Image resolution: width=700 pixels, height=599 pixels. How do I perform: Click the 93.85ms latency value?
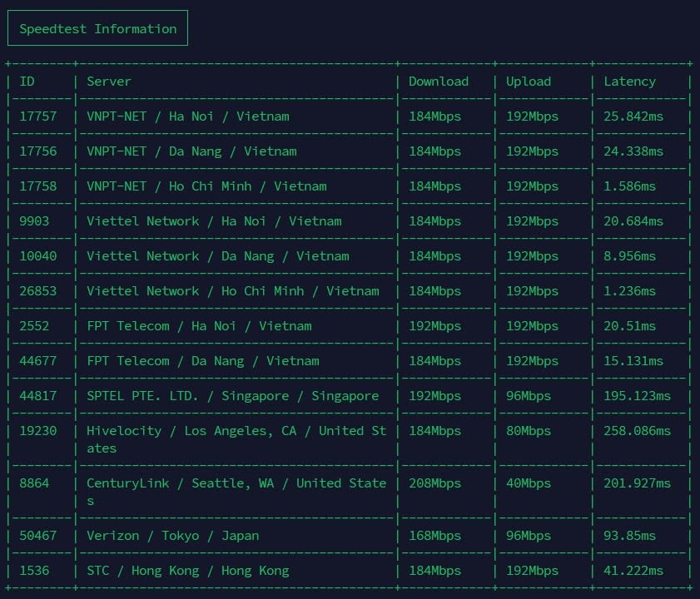click(x=629, y=536)
